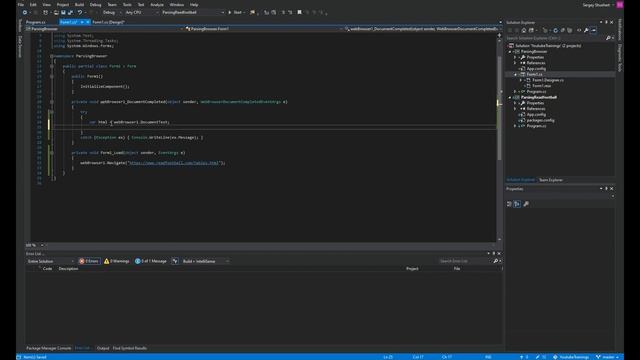Collapse the ParsingReadfootball project node
Screen dimensions: 640x360
pos(510,98)
